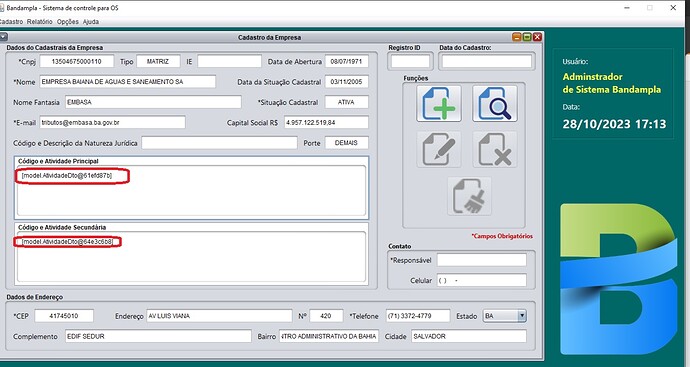Maximize the Cadastro da Empresa internal window
Image resolution: width=690 pixels, height=367 pixels.
[x=527, y=37]
